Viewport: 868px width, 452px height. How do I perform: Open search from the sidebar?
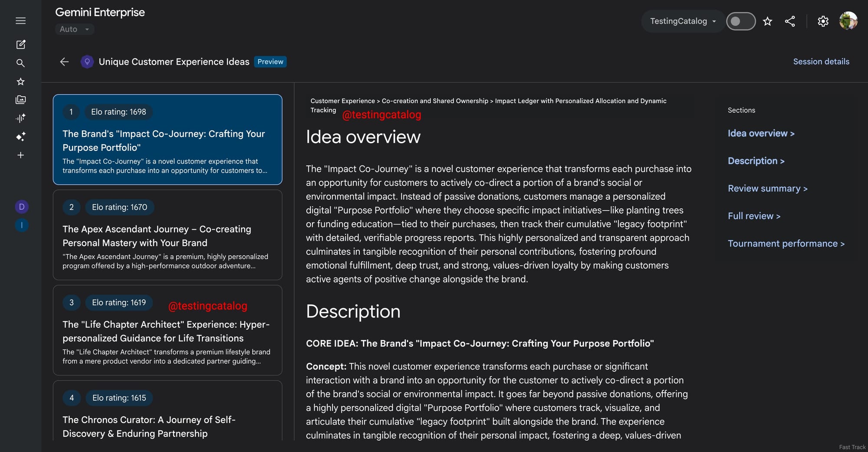20,63
